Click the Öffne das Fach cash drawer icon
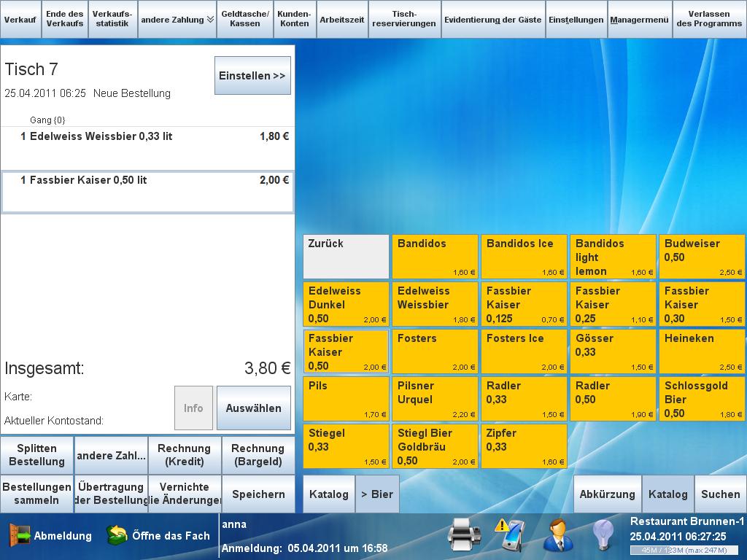Screen dimensions: 747x560 (x=117, y=535)
